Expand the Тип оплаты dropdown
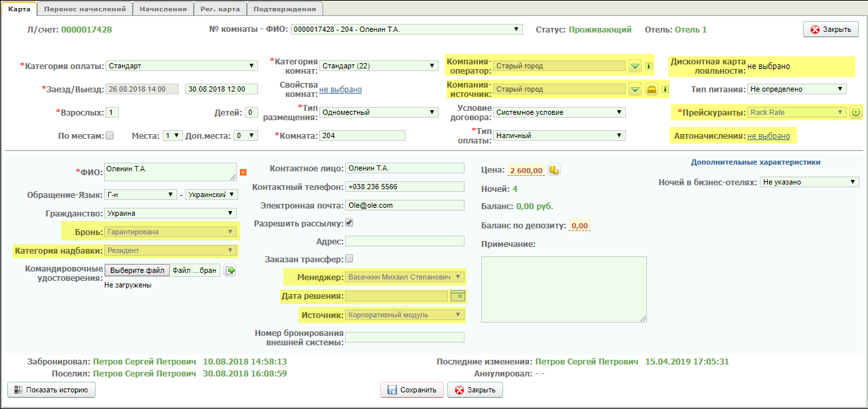The height and width of the screenshot is (409, 868). (x=558, y=135)
